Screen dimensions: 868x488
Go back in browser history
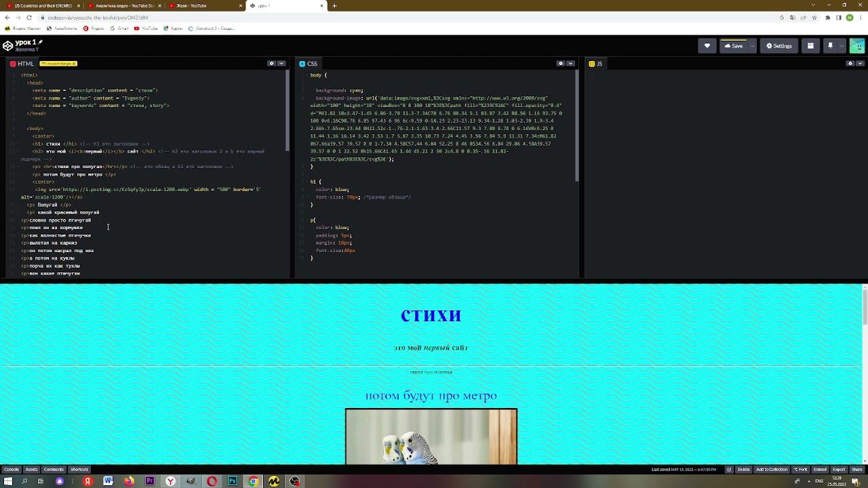tap(7, 18)
